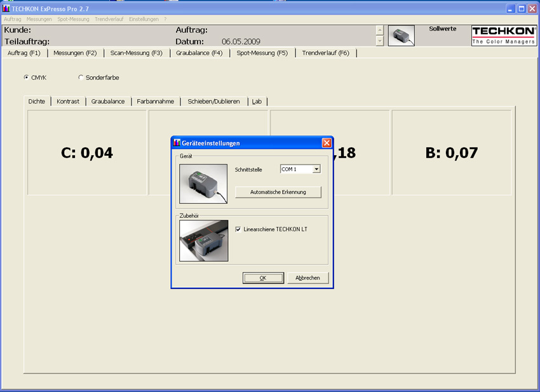Image resolution: width=540 pixels, height=392 pixels.
Task: Select the CMYK radio button
Action: (26, 78)
